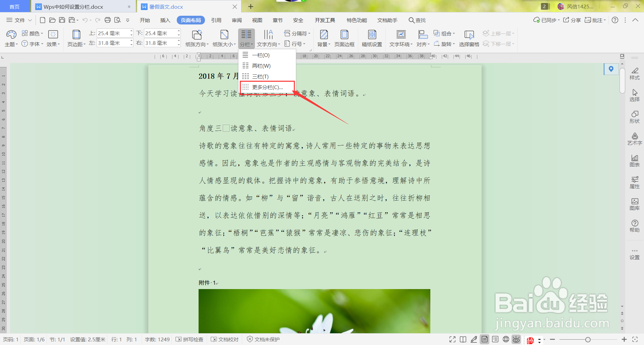Adjust the zoom slider
The width and height of the screenshot is (644, 345).
coord(588,339)
